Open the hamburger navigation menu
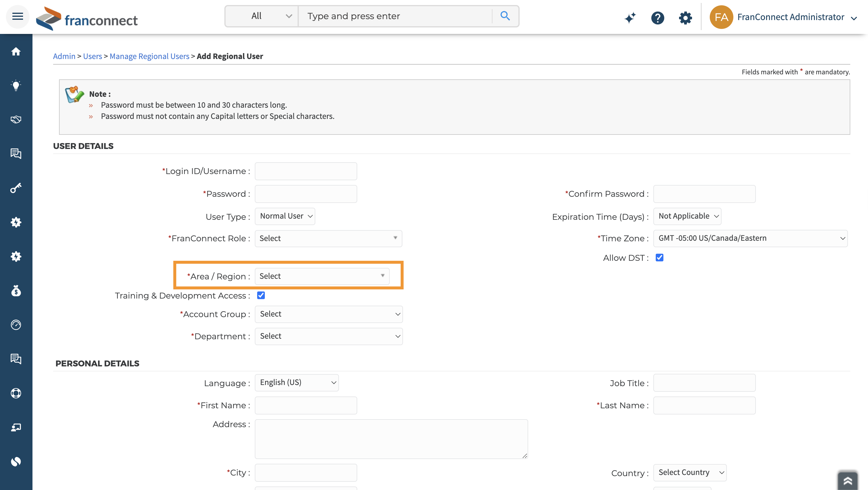Screen dimensions: 868x490 pyautogui.click(x=17, y=16)
